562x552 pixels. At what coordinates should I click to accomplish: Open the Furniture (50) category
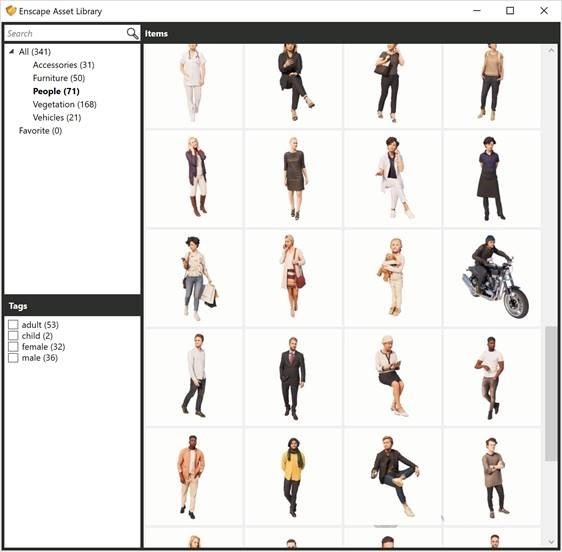point(59,78)
